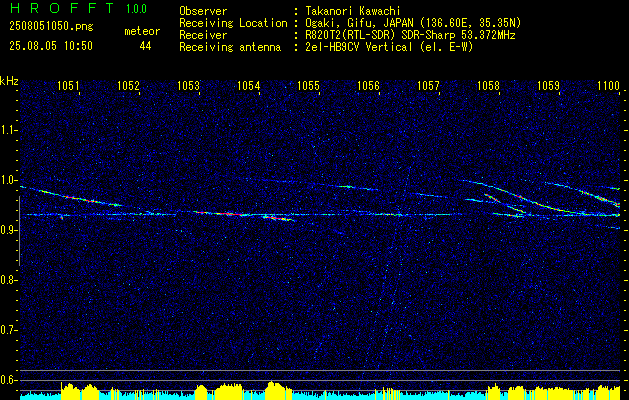Viewport: 629px width, 400px height.
Task: Click the 0.9 kHz axis label
Action: coord(8,230)
